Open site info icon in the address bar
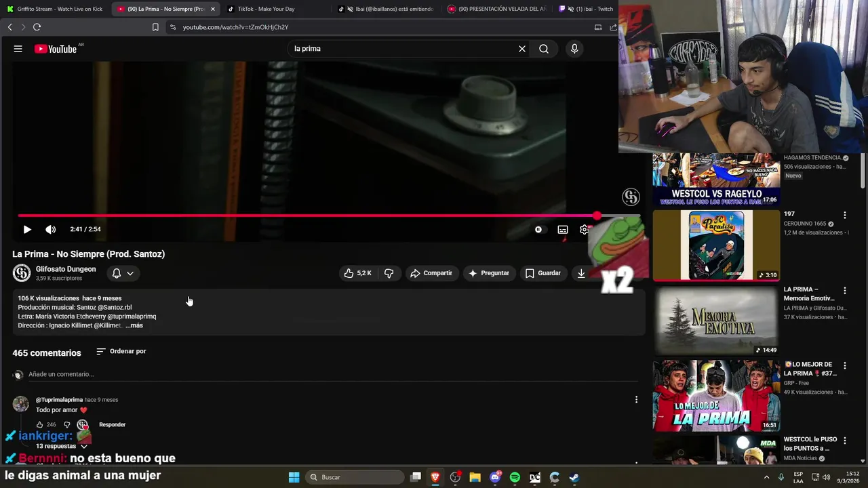Viewport: 868px width, 488px height. pos(173,27)
